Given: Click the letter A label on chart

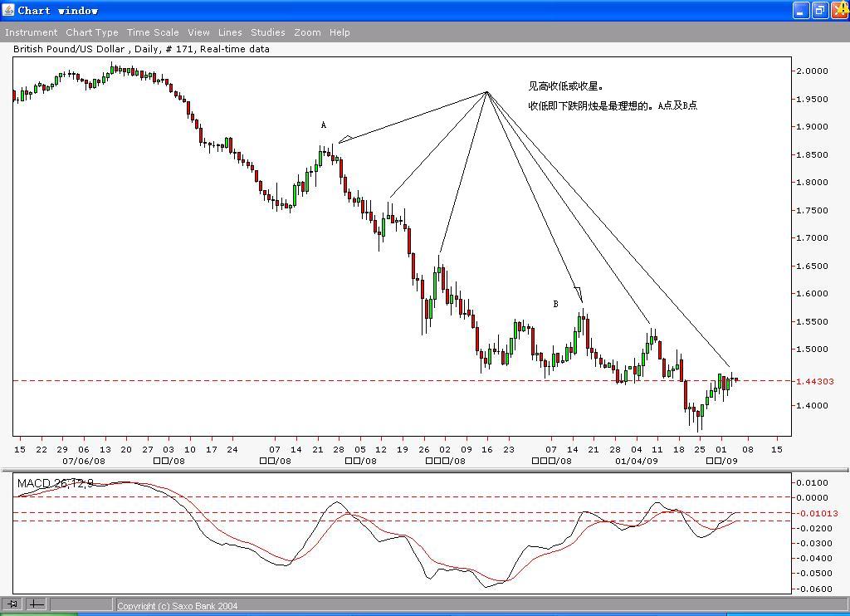Looking at the screenshot, I should 324,125.
